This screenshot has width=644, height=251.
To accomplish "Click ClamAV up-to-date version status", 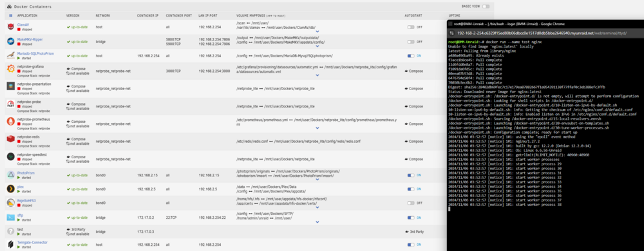I will point(77,27).
